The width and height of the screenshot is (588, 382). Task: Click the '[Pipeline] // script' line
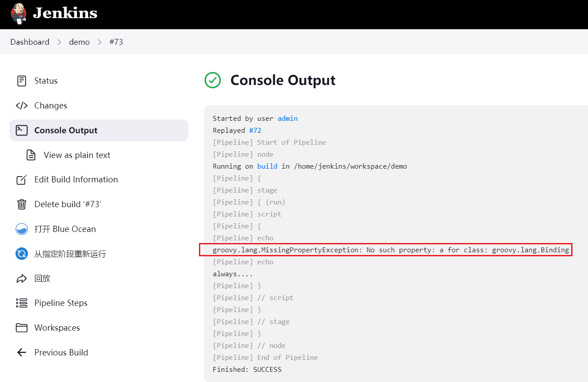pos(253,298)
